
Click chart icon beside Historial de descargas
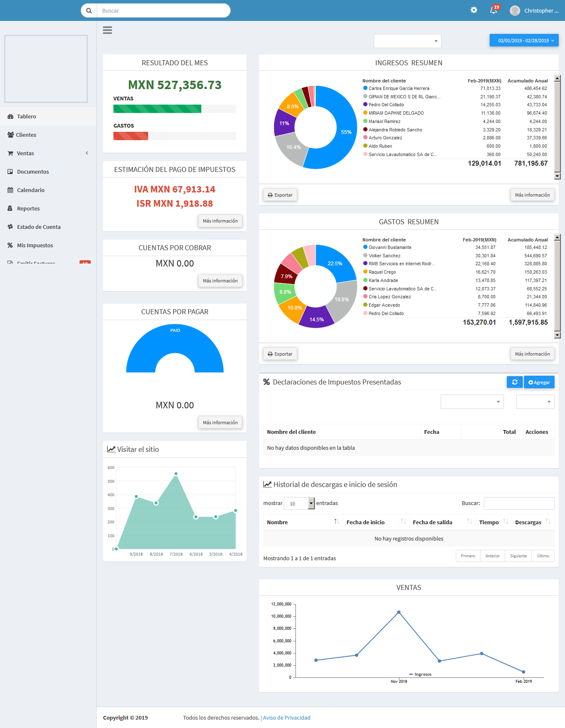tap(267, 484)
